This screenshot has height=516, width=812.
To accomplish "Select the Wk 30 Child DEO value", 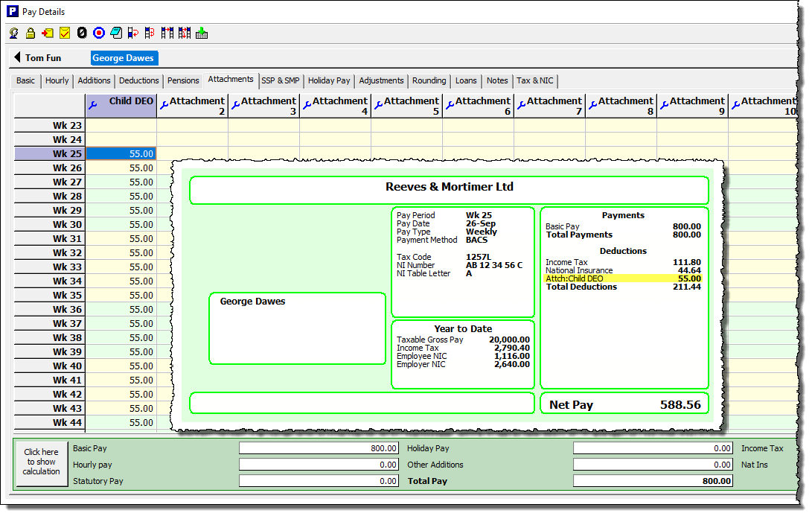I will (121, 224).
